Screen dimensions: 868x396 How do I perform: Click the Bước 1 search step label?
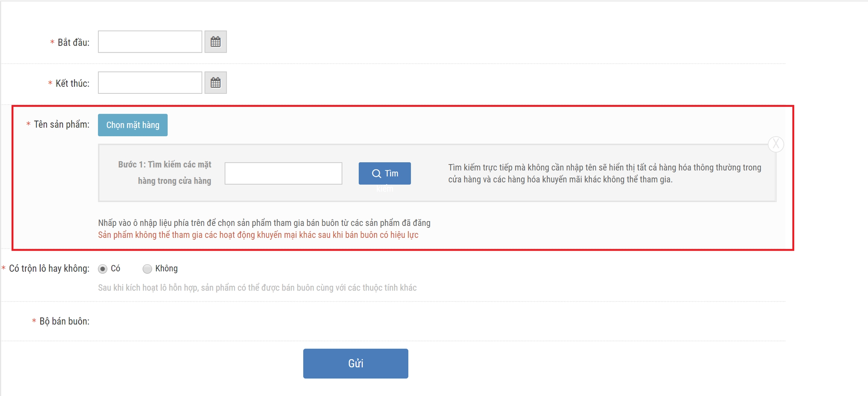165,173
